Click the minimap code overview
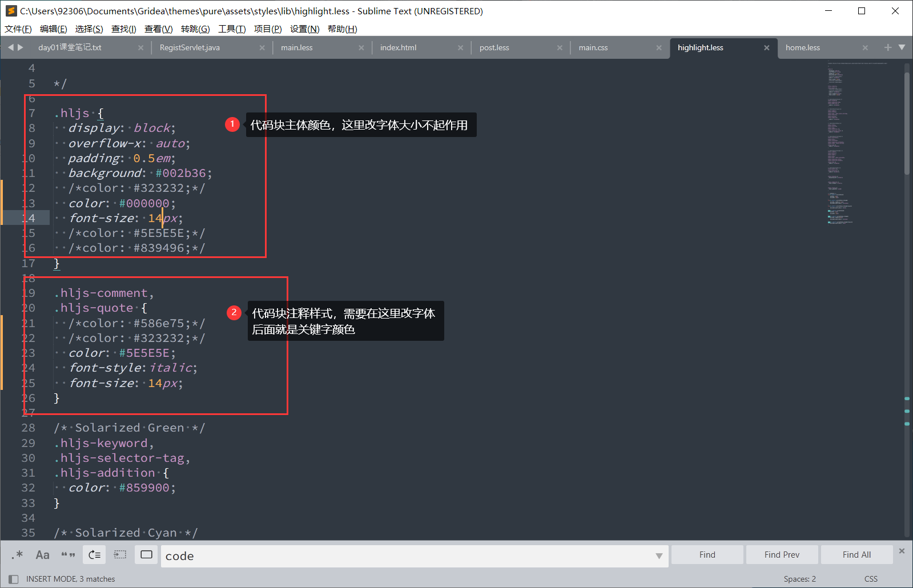 (856, 143)
